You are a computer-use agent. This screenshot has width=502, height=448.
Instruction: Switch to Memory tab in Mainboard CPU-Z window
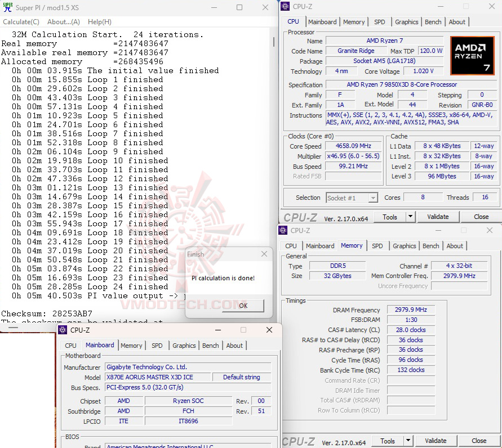click(x=131, y=346)
